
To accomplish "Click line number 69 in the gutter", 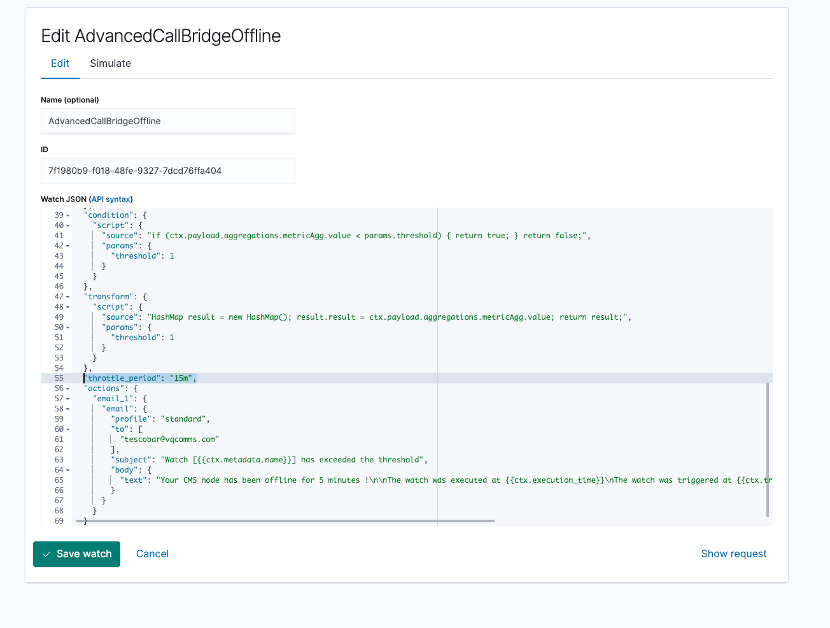I will click(x=59, y=521).
